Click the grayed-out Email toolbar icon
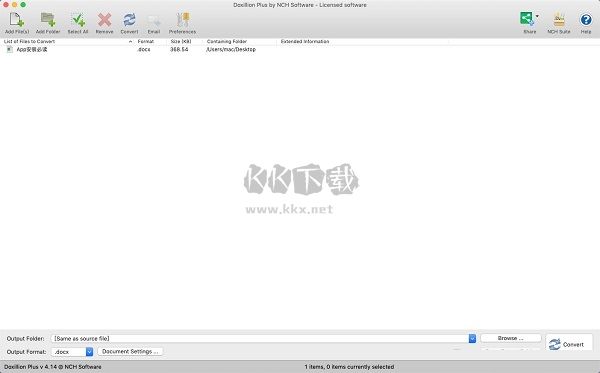This screenshot has width=600, height=373. [154, 20]
